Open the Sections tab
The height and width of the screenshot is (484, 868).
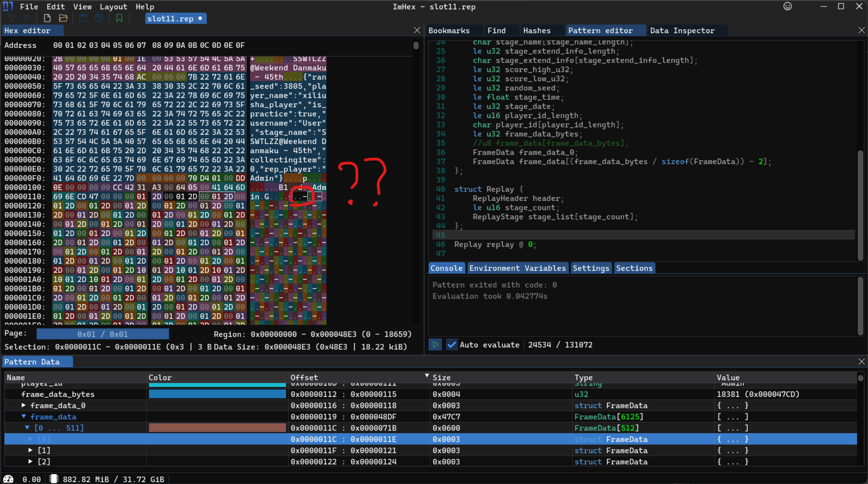pyautogui.click(x=634, y=268)
